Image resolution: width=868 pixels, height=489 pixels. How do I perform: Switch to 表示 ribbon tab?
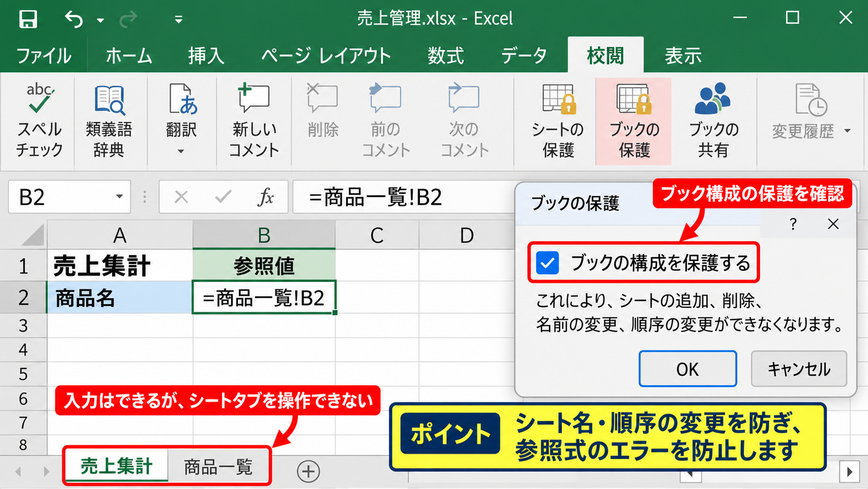683,56
